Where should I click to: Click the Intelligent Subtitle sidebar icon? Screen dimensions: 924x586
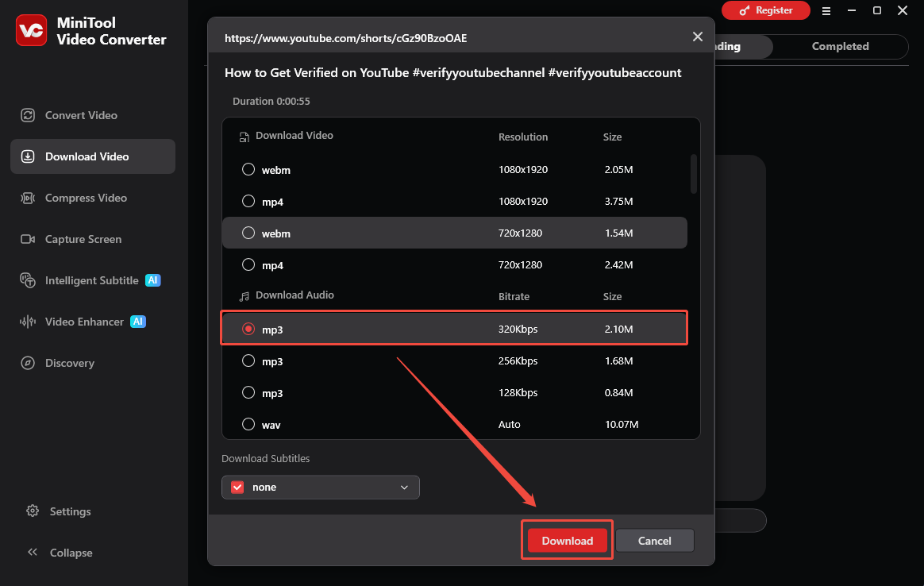click(28, 280)
